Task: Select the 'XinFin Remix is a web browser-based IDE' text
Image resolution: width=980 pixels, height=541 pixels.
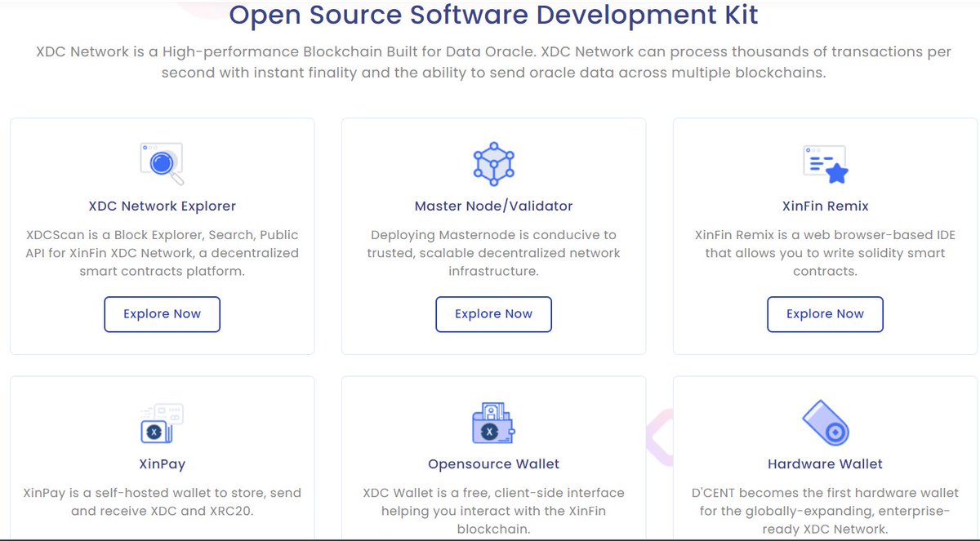Action: [x=825, y=253]
